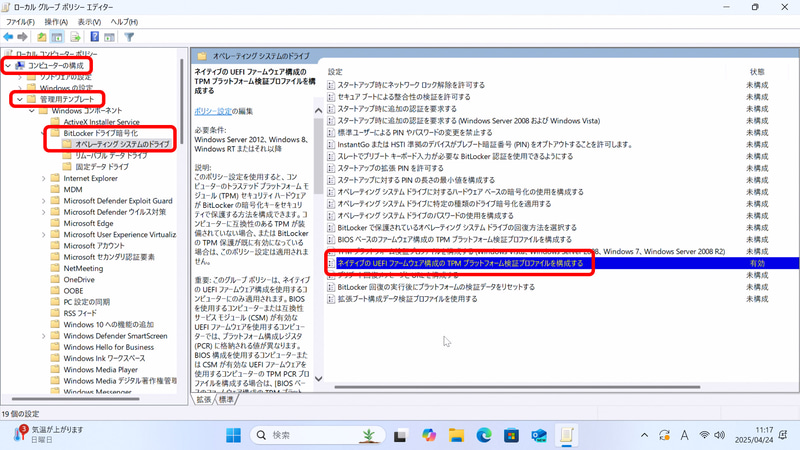Expand the Windows Defender SmartScreen chevron

coord(43,336)
